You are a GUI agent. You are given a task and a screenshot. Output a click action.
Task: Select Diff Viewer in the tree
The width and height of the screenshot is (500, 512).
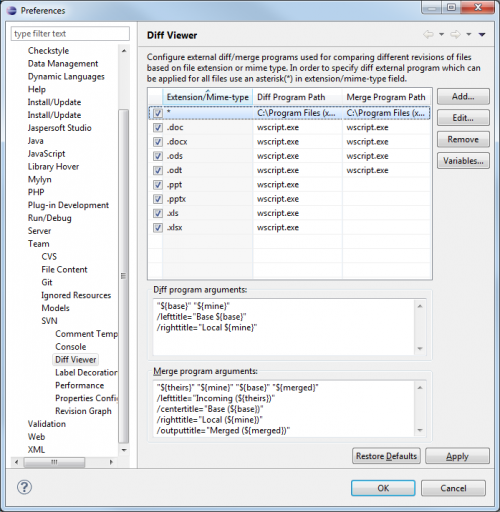(x=76, y=360)
